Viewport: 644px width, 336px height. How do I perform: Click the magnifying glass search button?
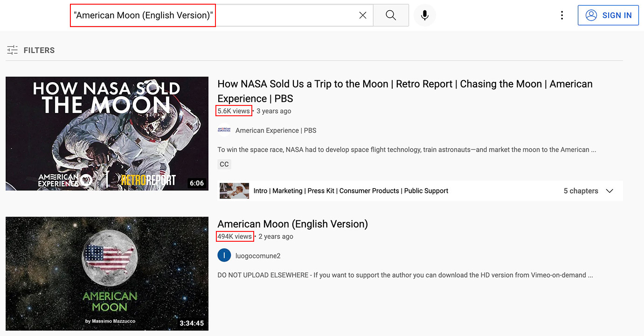[x=391, y=15]
